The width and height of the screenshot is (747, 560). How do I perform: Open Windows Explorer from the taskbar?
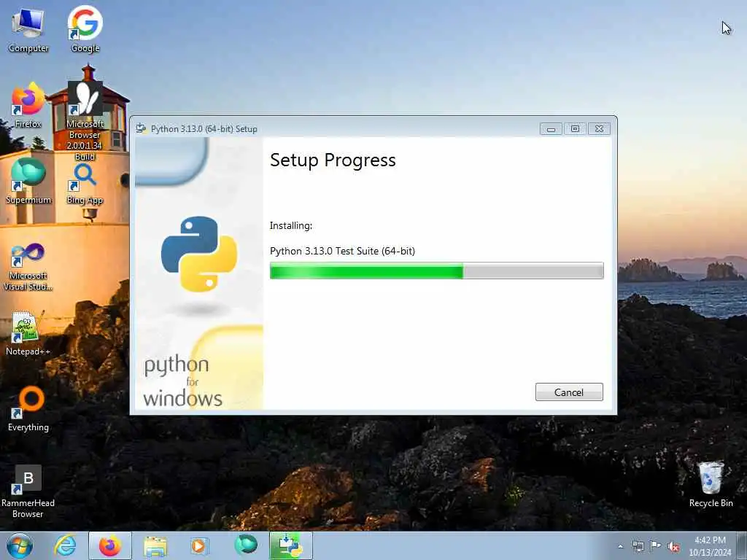[x=155, y=545]
